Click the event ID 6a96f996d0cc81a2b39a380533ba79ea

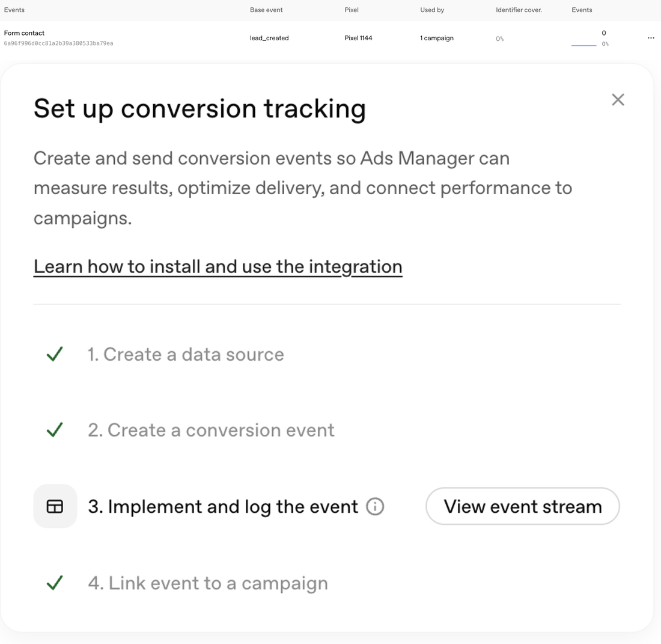(x=59, y=43)
